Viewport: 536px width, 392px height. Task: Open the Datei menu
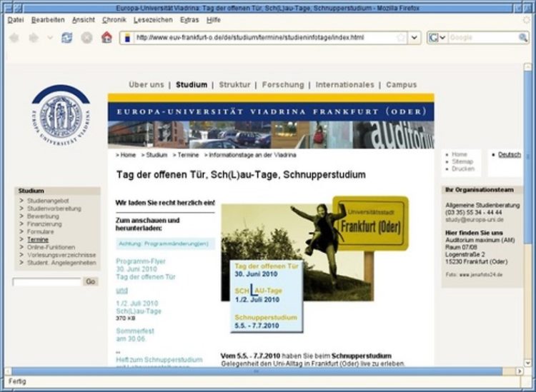(x=16, y=20)
